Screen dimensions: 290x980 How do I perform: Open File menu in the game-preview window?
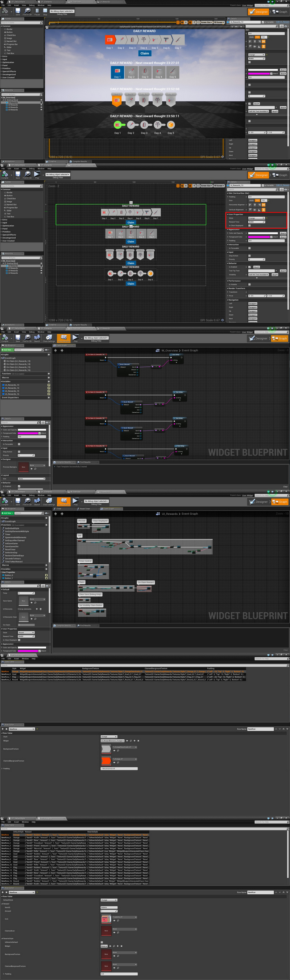(3, 5)
